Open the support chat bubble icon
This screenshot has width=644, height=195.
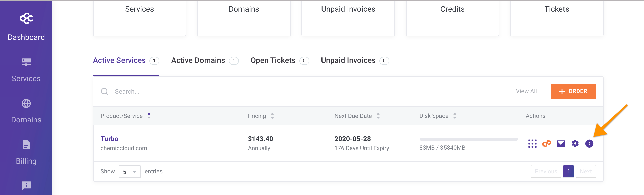pyautogui.click(x=26, y=186)
